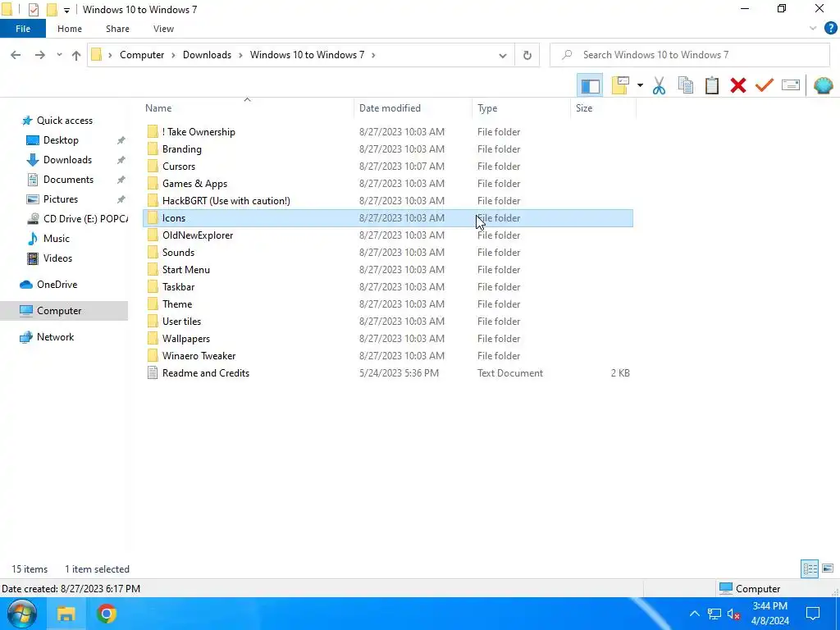Expand chevron after Windows 10 to Windows 7 breadcrumb

(373, 55)
